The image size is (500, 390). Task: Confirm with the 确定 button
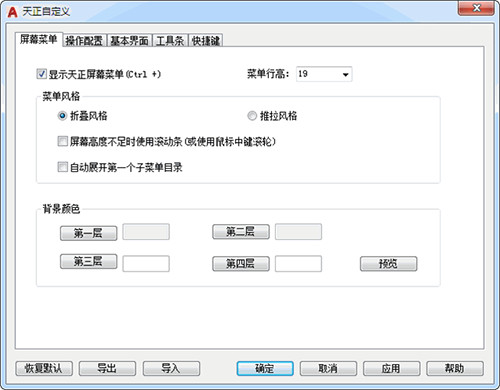(x=265, y=369)
